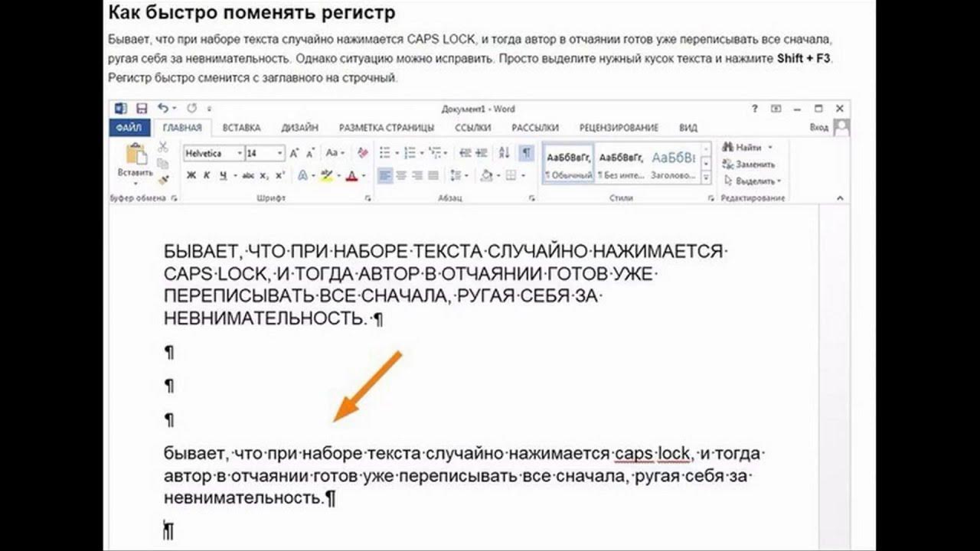Toggle left text alignment
Image resolution: width=980 pixels, height=551 pixels.
[385, 176]
